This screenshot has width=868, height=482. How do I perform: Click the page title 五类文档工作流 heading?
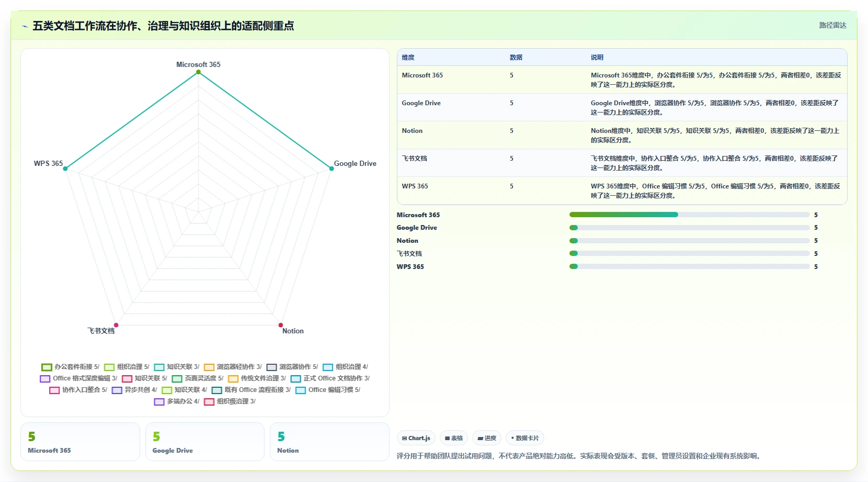163,26
